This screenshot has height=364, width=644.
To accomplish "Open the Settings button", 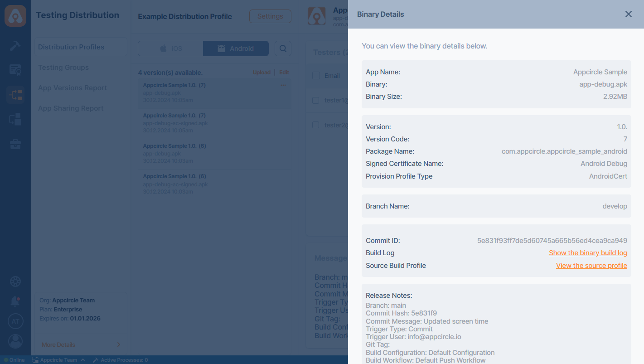I will [270, 16].
